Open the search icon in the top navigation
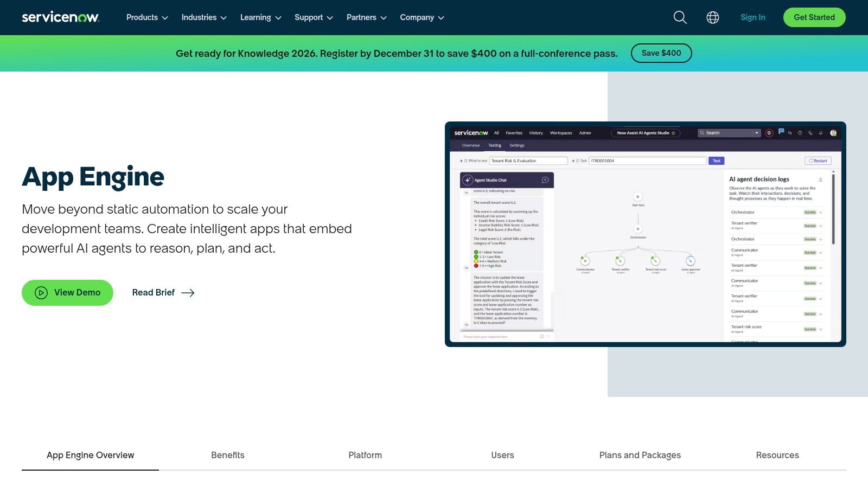Image resolution: width=868 pixels, height=488 pixels. pyautogui.click(x=680, y=17)
